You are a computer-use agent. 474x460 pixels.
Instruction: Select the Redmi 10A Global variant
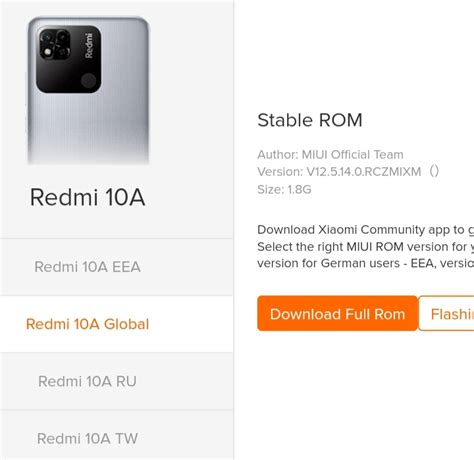pos(87,324)
